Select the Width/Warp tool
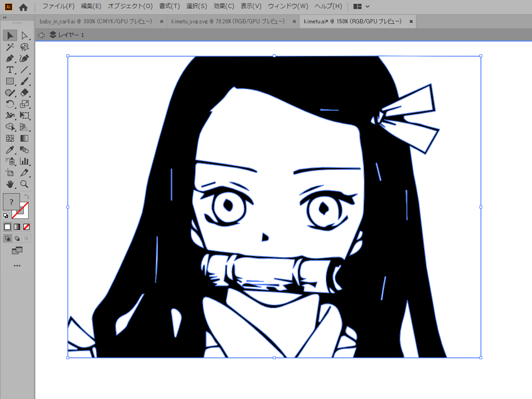532x399 pixels. pos(10,116)
